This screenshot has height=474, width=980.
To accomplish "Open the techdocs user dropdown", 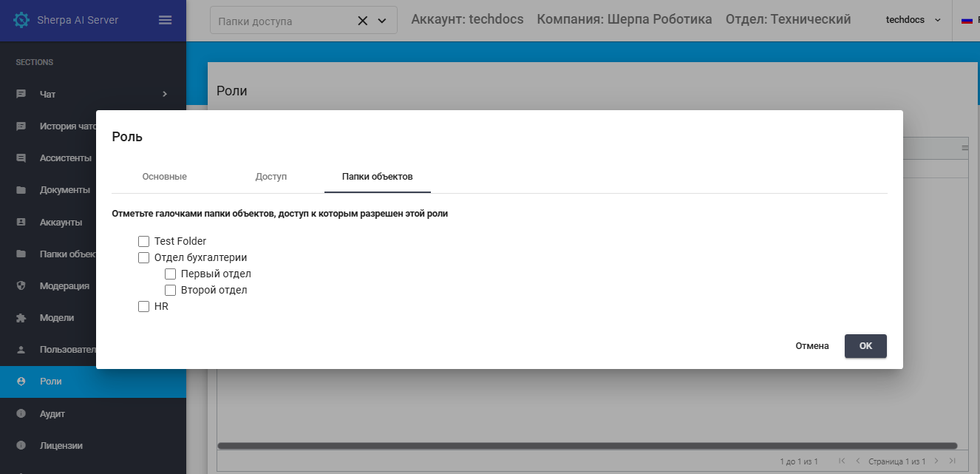I will (913, 20).
